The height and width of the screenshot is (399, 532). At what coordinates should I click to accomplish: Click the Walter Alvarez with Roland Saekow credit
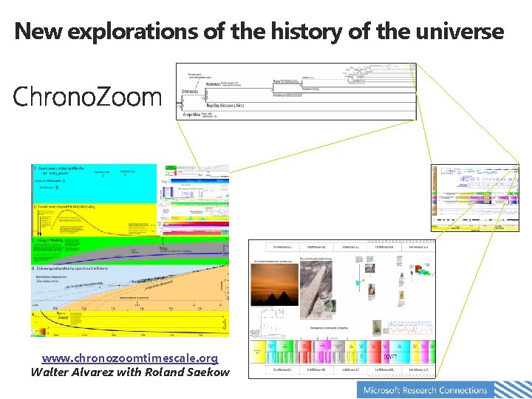pyautogui.click(x=130, y=372)
